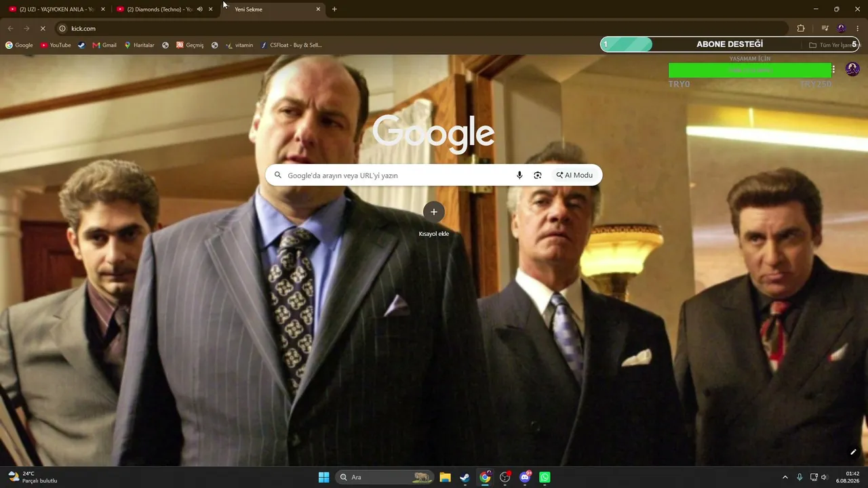Open AI Modu in the search box
Viewport: 868px width, 488px height.
pos(574,175)
